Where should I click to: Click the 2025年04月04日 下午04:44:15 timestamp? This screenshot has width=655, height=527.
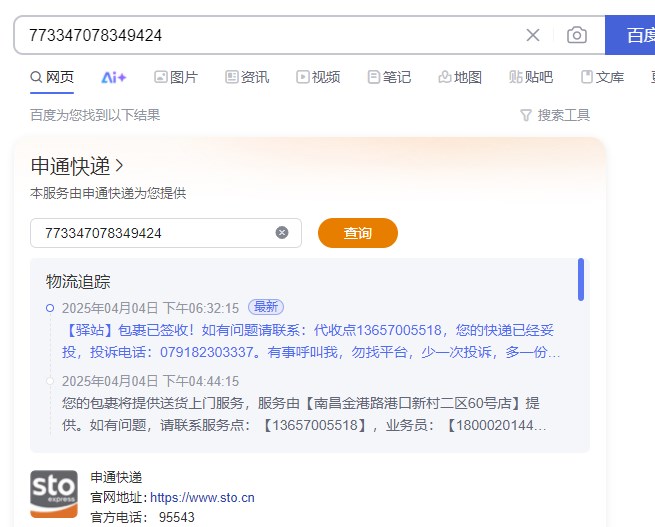point(150,381)
